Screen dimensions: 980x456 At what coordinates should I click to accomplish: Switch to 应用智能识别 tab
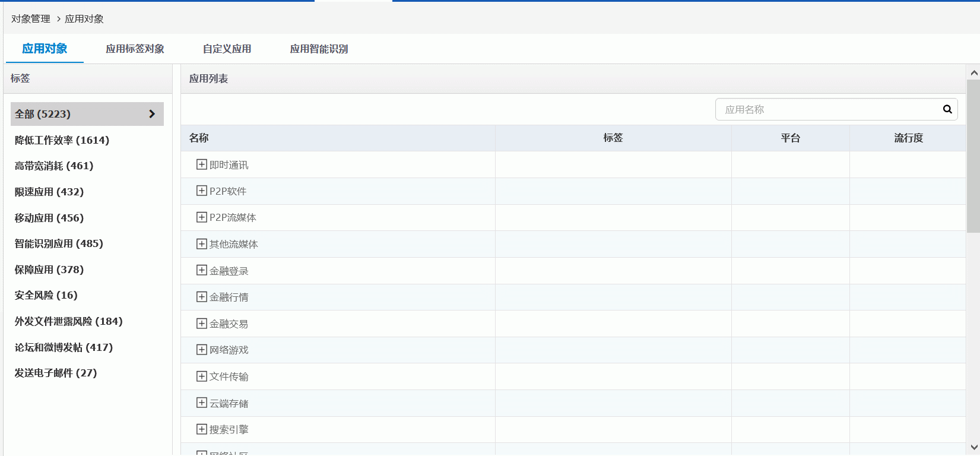(x=319, y=49)
